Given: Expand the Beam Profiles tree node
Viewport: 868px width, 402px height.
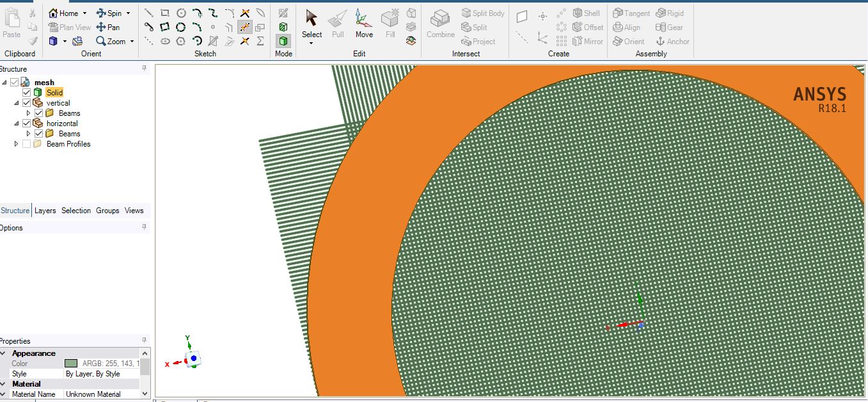Looking at the screenshot, I should 17,144.
